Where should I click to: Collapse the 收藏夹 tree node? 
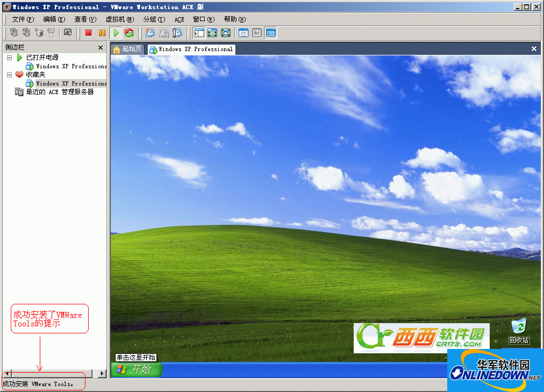tap(9, 75)
